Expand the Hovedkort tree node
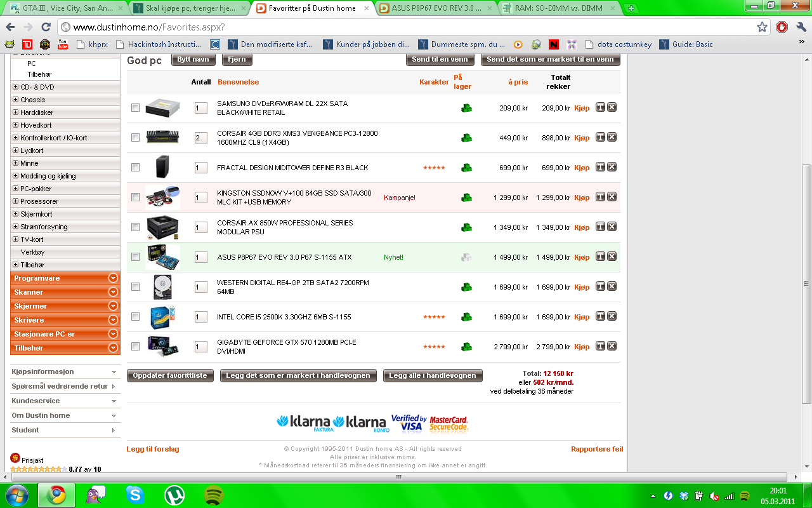The height and width of the screenshot is (508, 812). pos(15,125)
